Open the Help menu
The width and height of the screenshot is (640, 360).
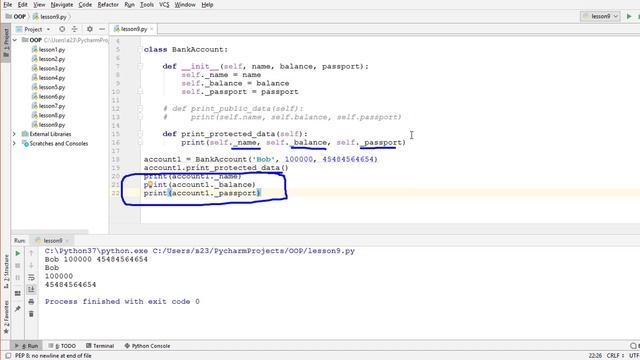pos(207,5)
